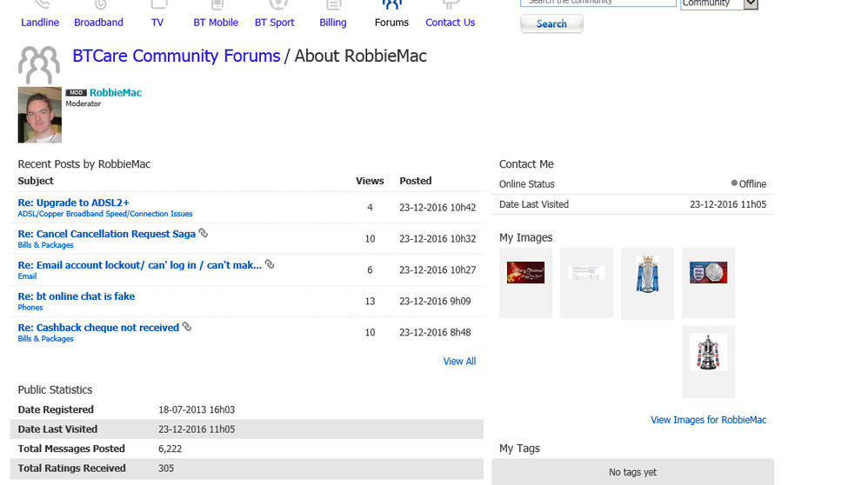Click attachment icon beside Email account lockout post
The width and height of the screenshot is (868, 485).
pos(270,264)
